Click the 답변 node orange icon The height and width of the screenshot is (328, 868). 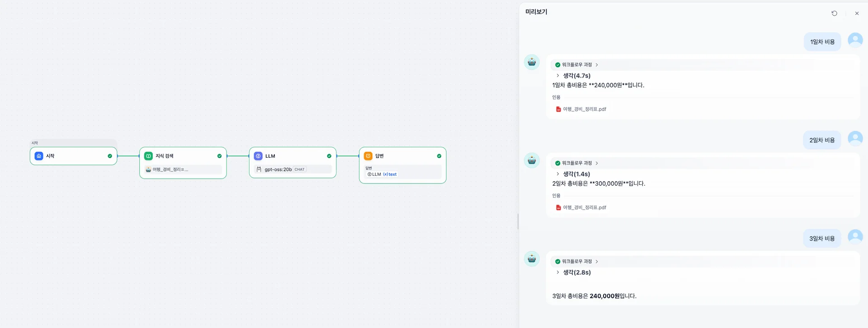[x=368, y=156]
